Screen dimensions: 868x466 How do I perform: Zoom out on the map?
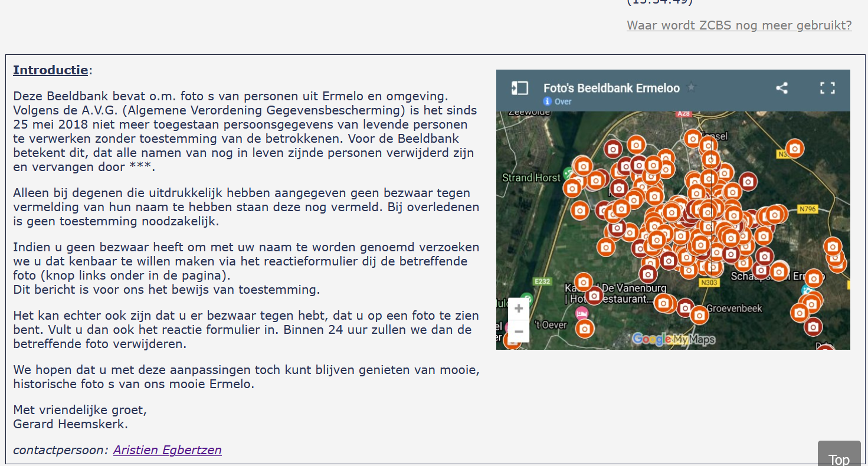[x=519, y=332]
